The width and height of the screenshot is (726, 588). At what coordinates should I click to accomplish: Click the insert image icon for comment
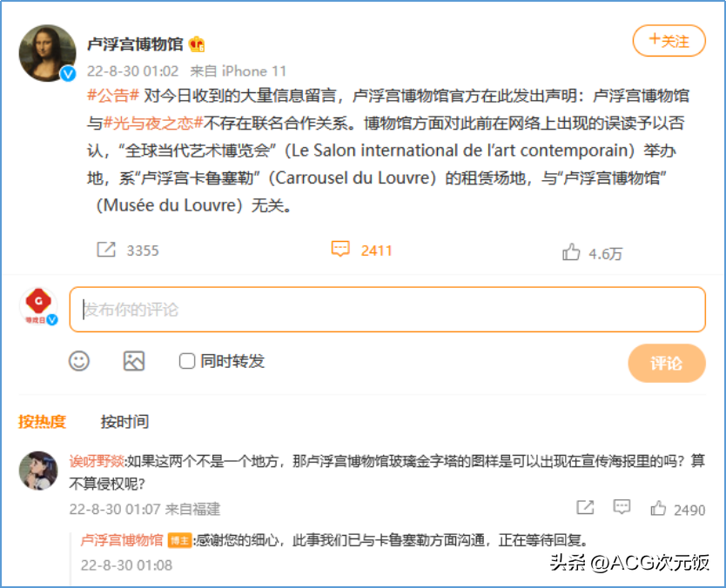pyautogui.click(x=134, y=361)
